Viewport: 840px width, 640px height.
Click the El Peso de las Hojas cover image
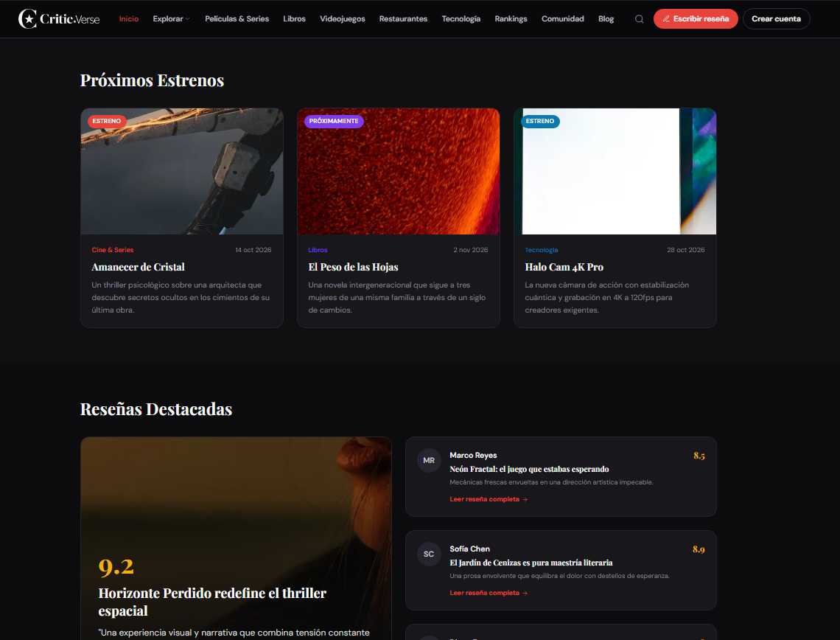[x=399, y=172]
